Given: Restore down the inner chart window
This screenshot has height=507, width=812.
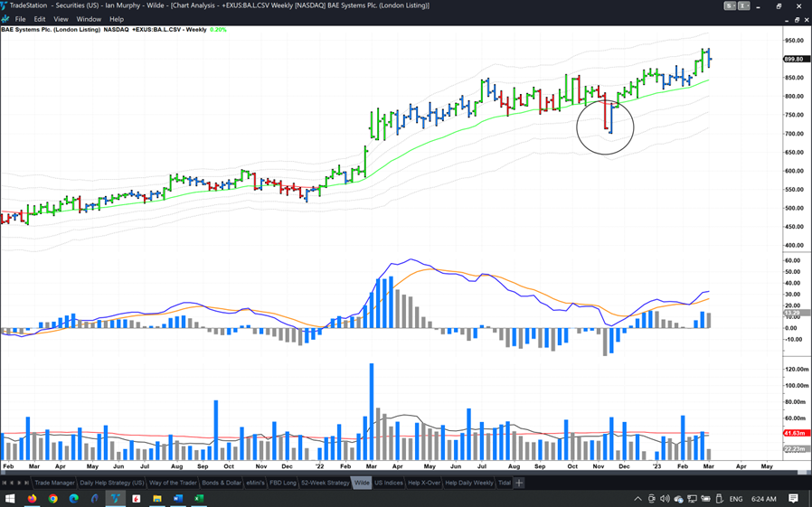Looking at the screenshot, I should (797, 19).
